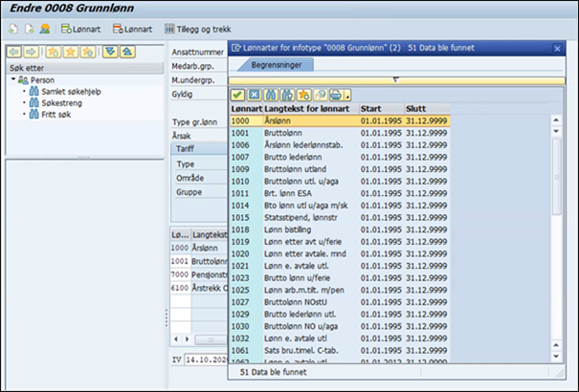This screenshot has height=392, width=579.
Task: Click the help question mark icon in dialog
Action: pyautogui.click(x=321, y=96)
